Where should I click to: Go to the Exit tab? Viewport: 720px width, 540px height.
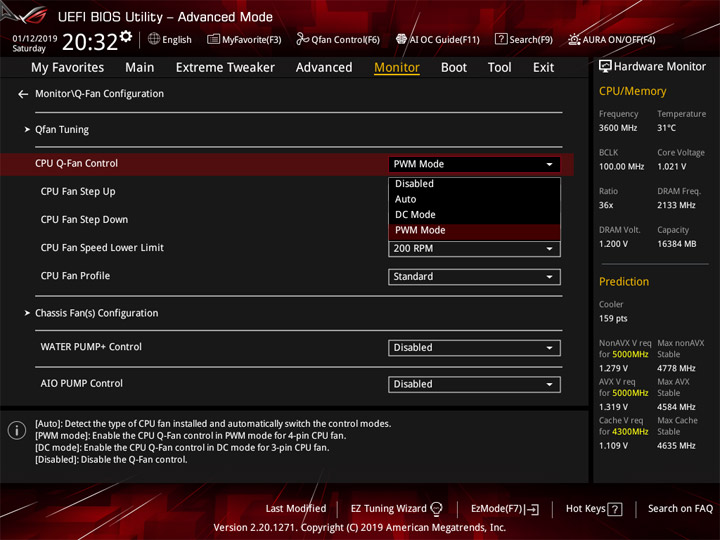[x=543, y=68]
